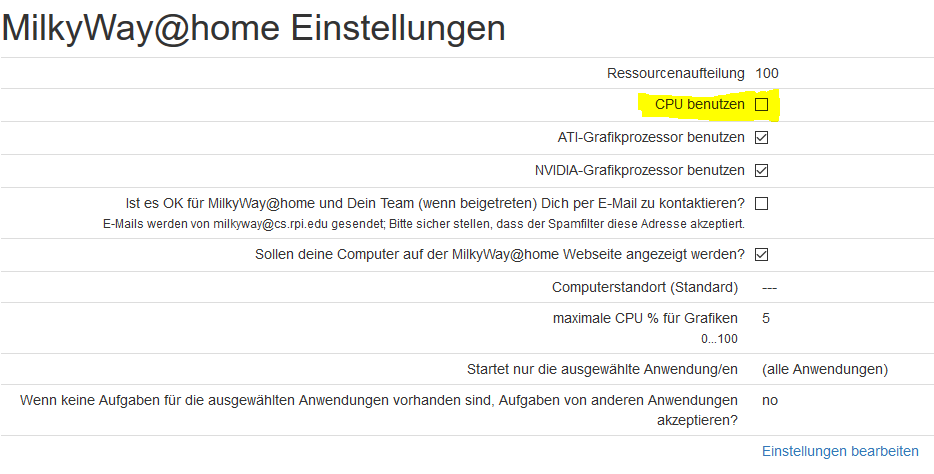Toggle the NVIDIA-Grafikprozessor benutzen checkbox
This screenshot has height=474, width=934.
(x=761, y=170)
